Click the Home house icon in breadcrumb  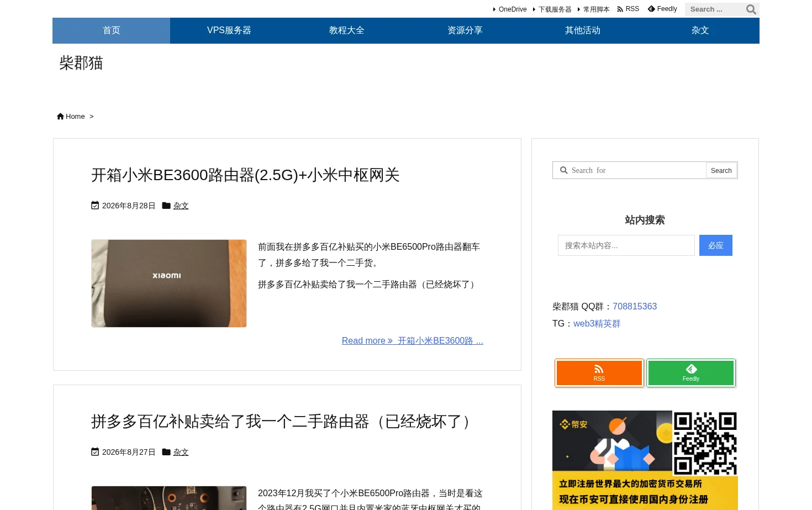point(60,117)
